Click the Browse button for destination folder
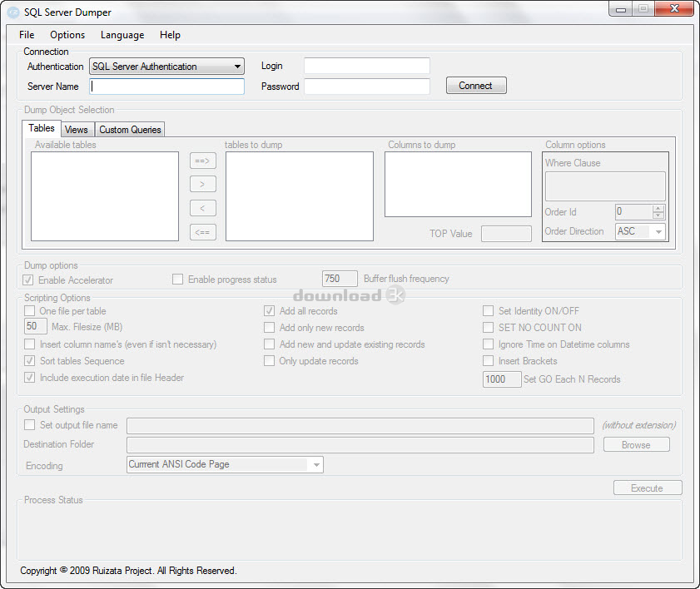The width and height of the screenshot is (700, 589). point(636,445)
